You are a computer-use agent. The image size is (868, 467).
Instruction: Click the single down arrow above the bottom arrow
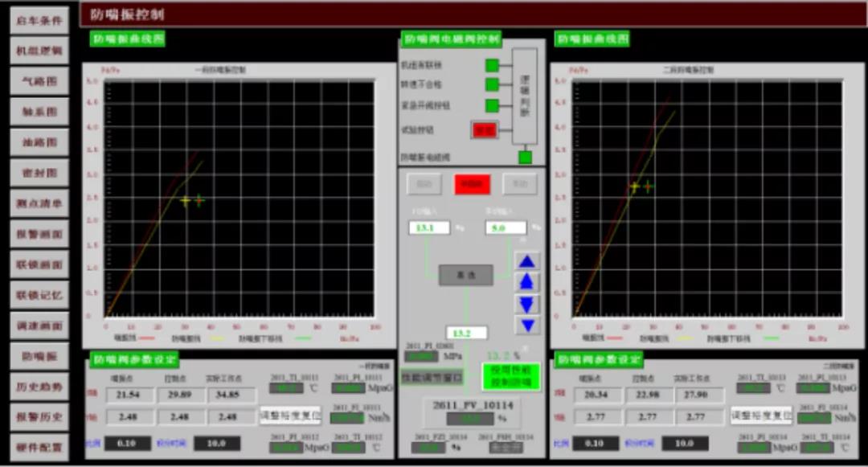(x=527, y=304)
